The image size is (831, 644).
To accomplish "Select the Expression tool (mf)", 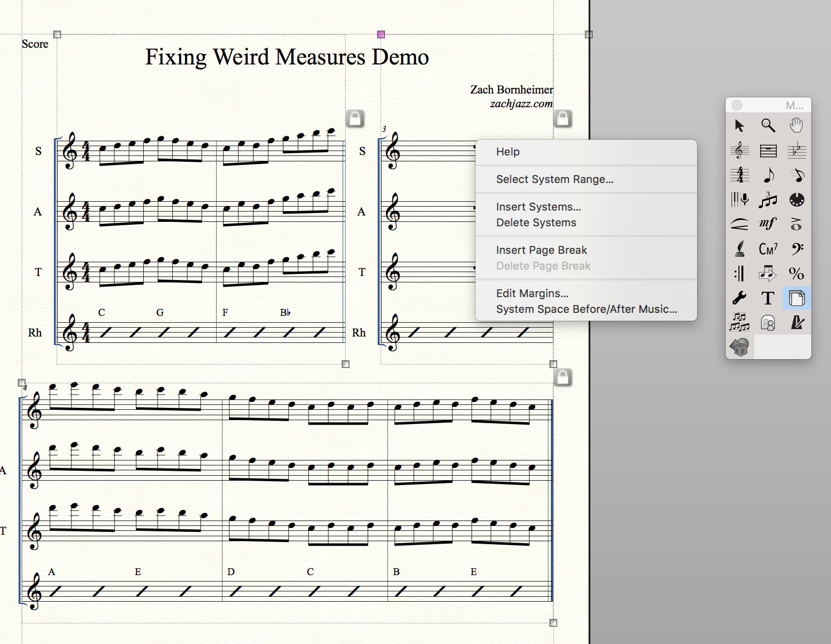I will click(x=768, y=224).
